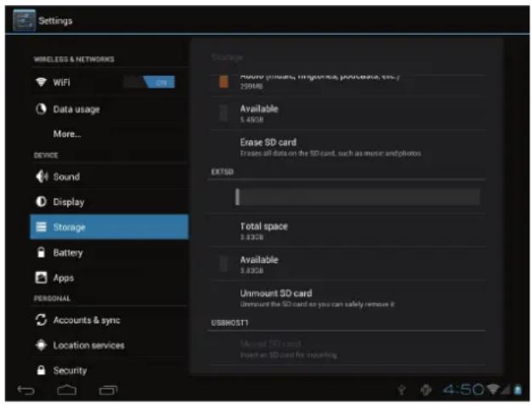The width and height of the screenshot is (532, 405).
Task: Open Apps settings
Action: pos(109,278)
